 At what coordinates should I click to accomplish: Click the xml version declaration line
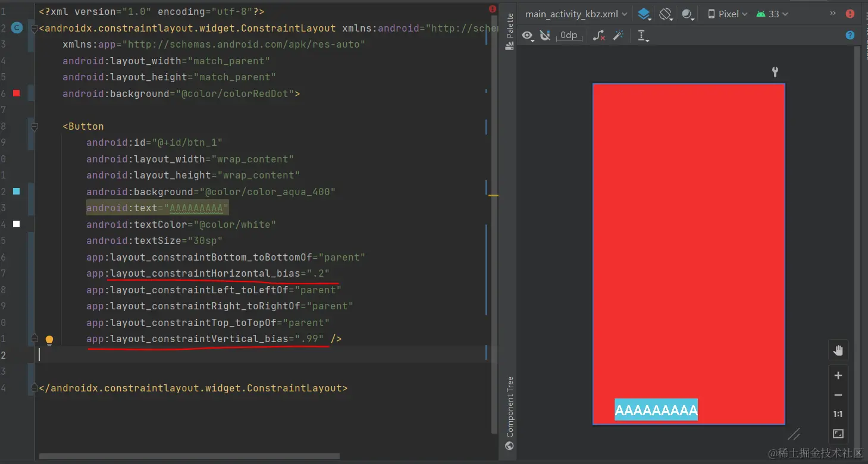[x=152, y=11]
